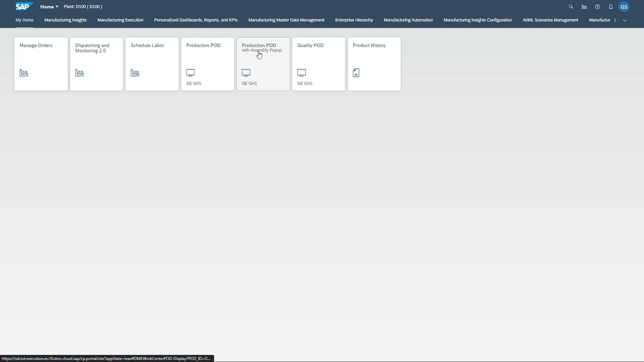The width and height of the screenshot is (644, 362).
Task: Click the factory chart icon on Manage Orders
Action: point(24,72)
